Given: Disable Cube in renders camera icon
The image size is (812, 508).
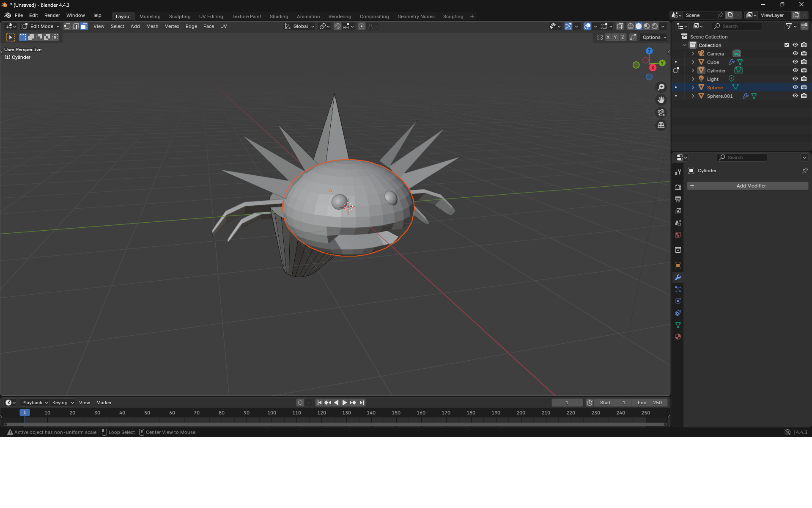Looking at the screenshot, I should (804, 62).
